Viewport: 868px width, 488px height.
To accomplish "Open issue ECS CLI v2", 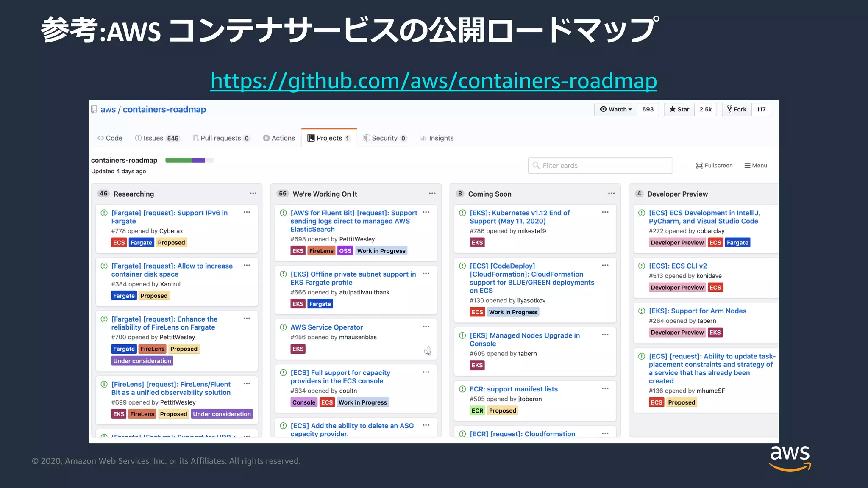I will click(678, 266).
